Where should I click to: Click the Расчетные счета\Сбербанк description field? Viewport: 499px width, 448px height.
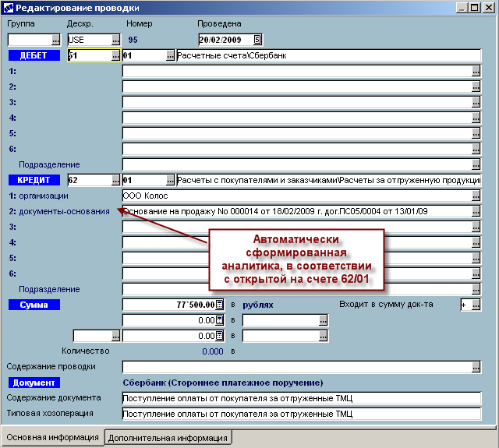point(329,55)
